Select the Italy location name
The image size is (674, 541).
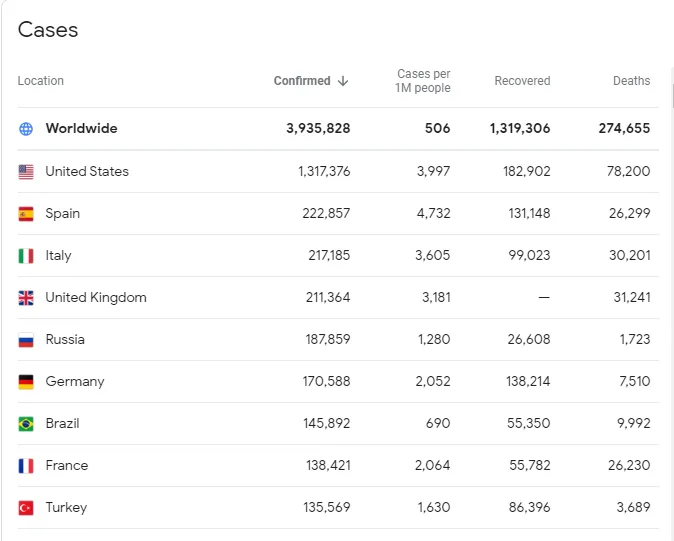click(58, 255)
